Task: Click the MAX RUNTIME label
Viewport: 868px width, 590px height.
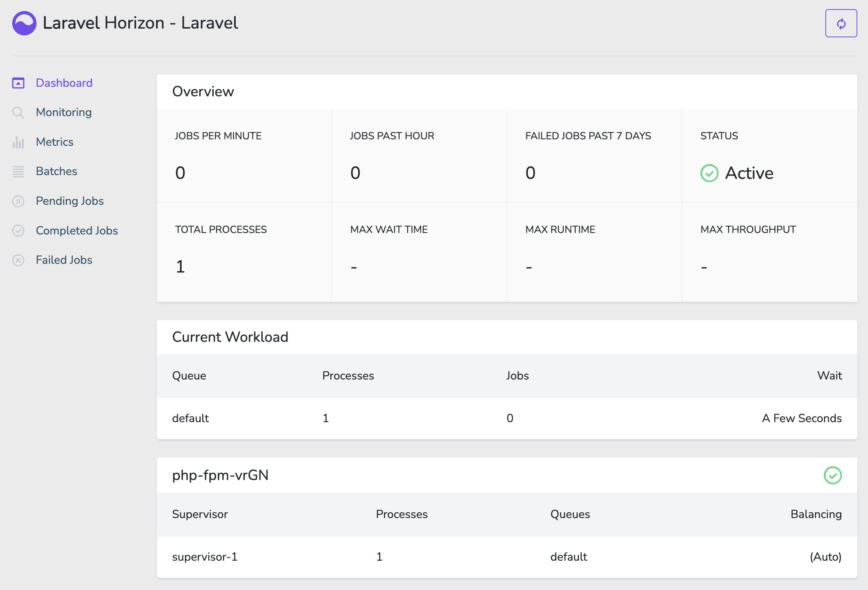Action: (560, 230)
